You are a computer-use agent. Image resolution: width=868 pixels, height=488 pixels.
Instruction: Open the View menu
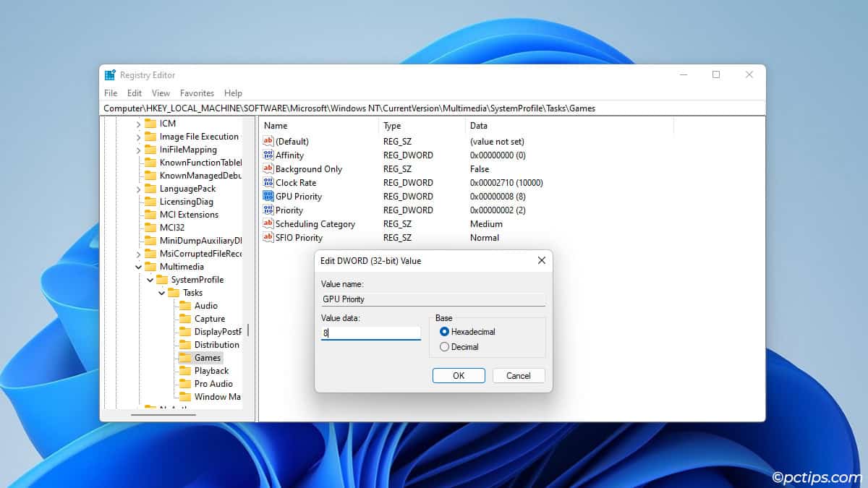point(161,93)
